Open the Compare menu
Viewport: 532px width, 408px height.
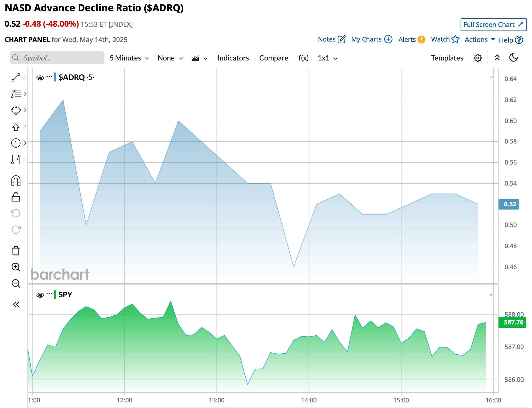click(273, 58)
